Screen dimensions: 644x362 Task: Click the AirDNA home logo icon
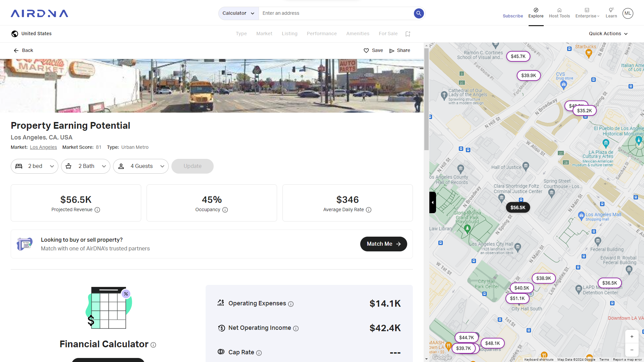(39, 13)
